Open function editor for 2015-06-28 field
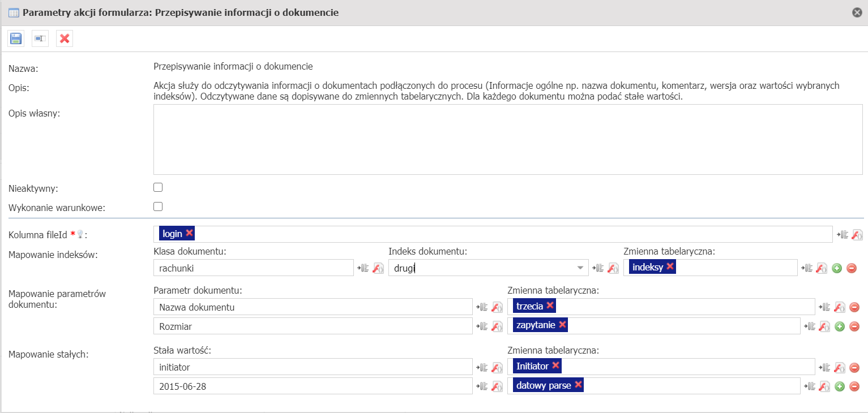Viewport: 868px width, 413px height. (x=497, y=386)
